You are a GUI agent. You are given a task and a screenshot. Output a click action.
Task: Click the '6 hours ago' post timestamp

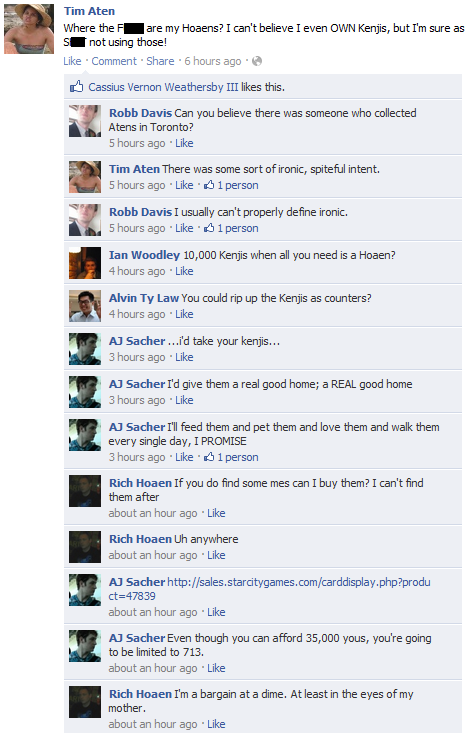tap(213, 61)
